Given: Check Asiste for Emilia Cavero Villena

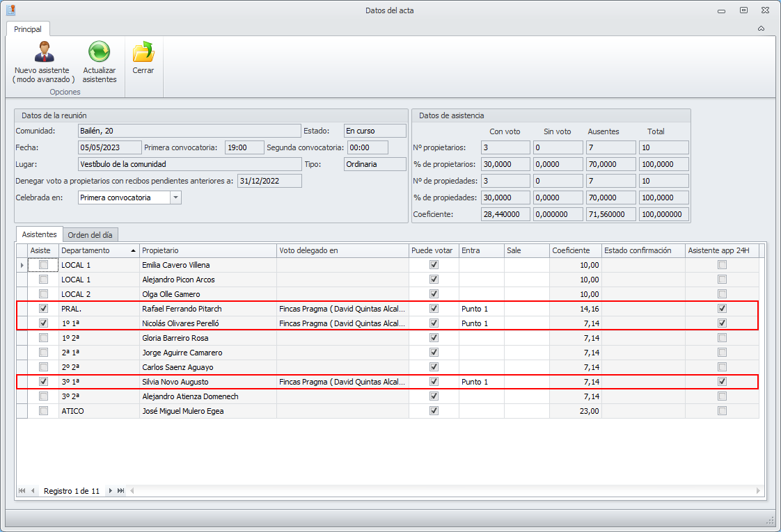Looking at the screenshot, I should click(x=44, y=265).
